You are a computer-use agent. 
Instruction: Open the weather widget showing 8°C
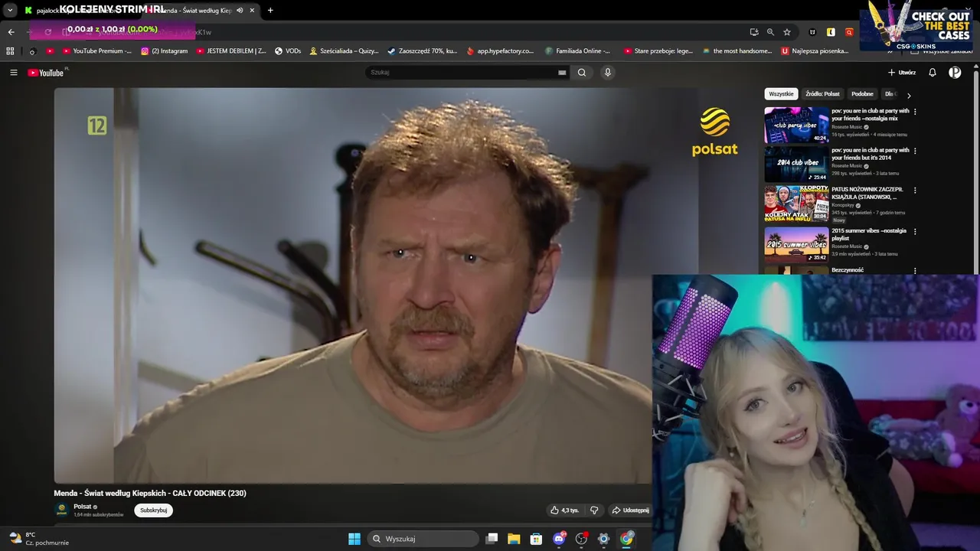click(x=38, y=539)
